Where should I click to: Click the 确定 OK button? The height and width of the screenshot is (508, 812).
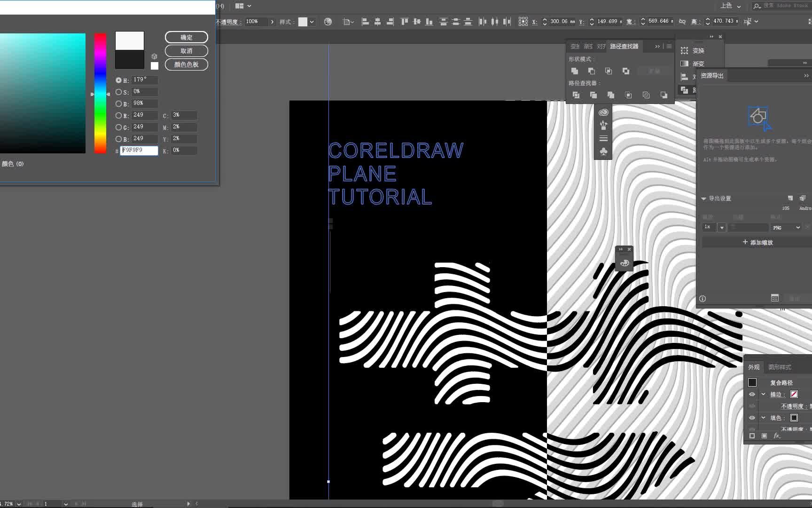pos(187,37)
